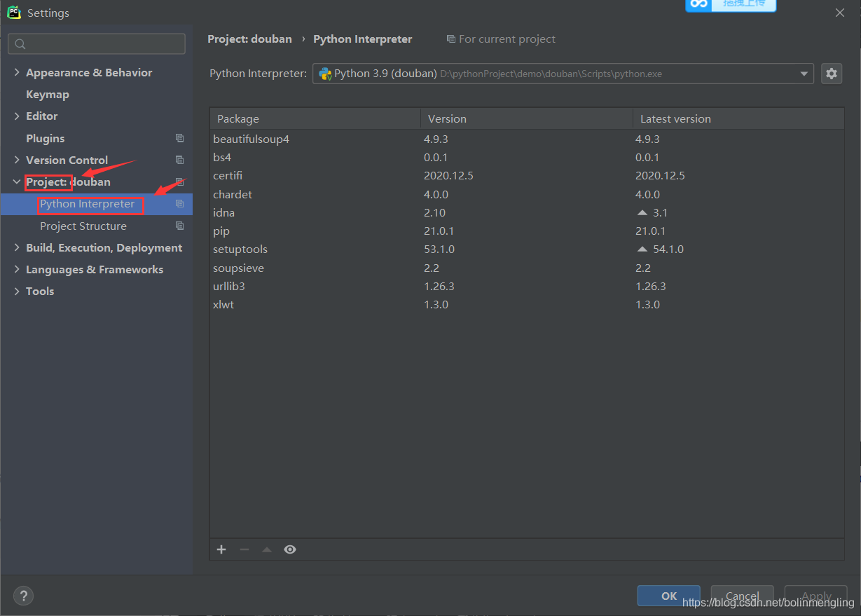Select Plugins in settings tree
The height and width of the screenshot is (616, 861).
pos(45,138)
